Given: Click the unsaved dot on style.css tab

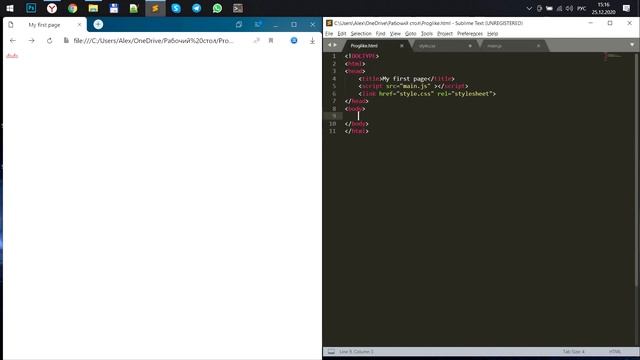Looking at the screenshot, I should (x=470, y=46).
